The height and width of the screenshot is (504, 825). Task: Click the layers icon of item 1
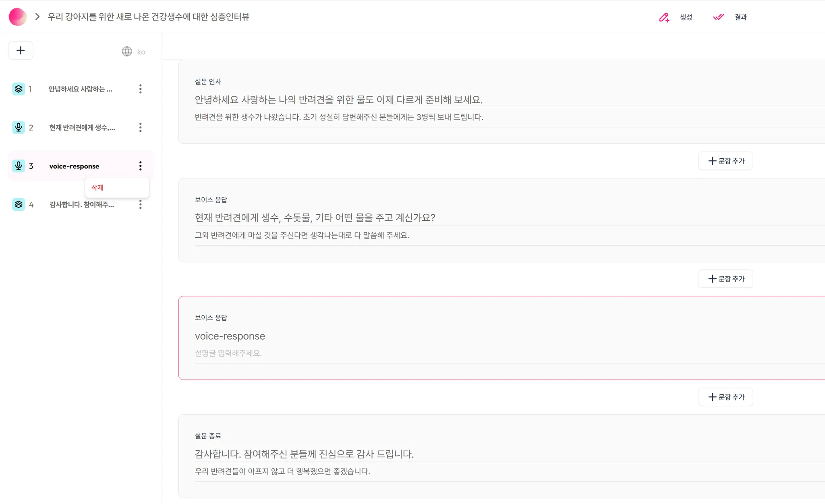(x=19, y=89)
